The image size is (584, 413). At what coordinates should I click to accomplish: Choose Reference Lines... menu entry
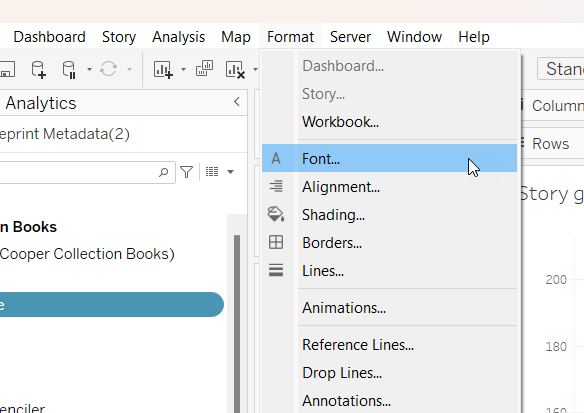(389, 345)
